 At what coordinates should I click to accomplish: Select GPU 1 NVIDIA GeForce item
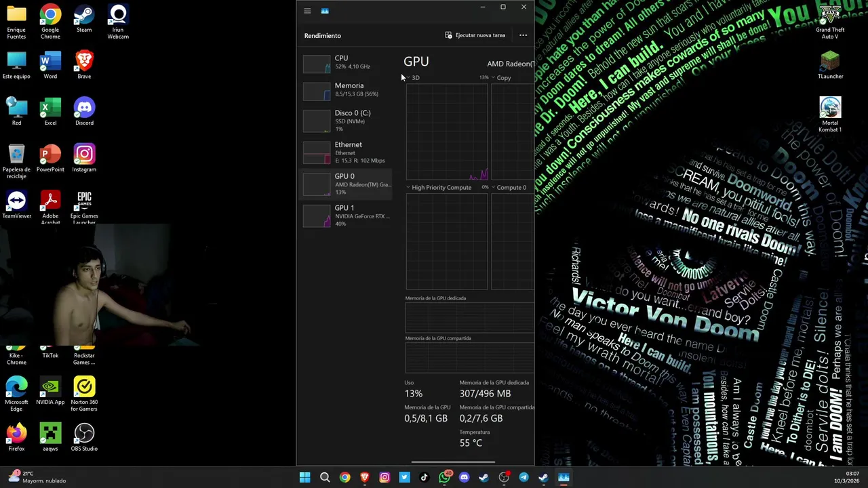coord(347,216)
